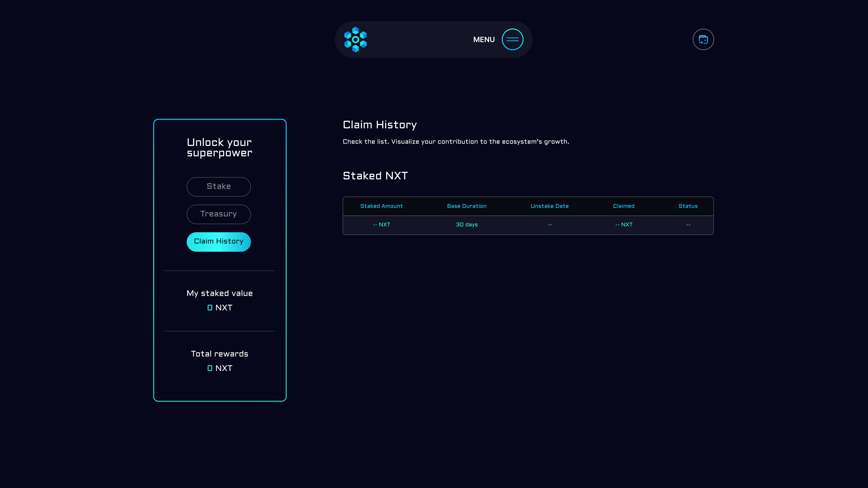
Task: Click the Unlock your superpower title
Action: (x=219, y=147)
